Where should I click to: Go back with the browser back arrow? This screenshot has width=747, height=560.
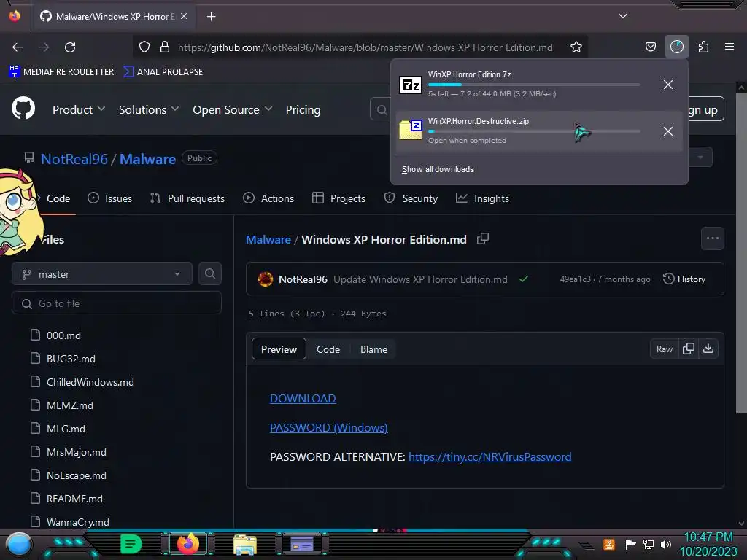18,47
